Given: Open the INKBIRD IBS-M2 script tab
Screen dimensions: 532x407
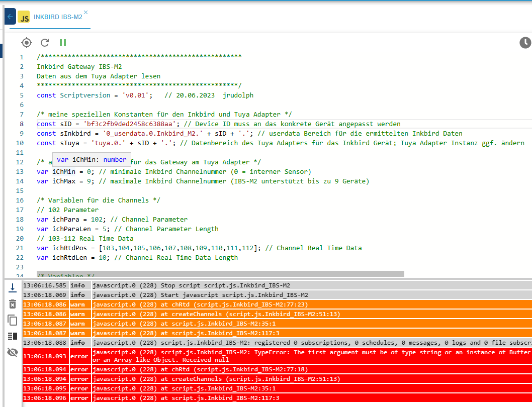Looking at the screenshot, I should pyautogui.click(x=58, y=17).
